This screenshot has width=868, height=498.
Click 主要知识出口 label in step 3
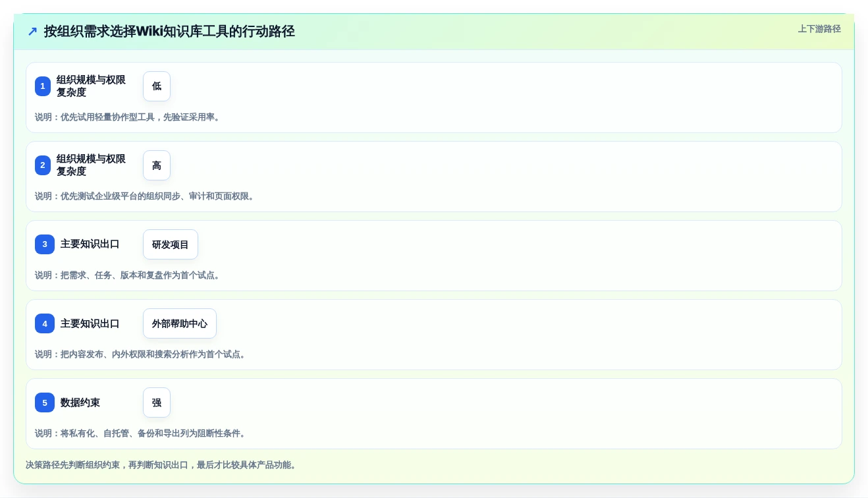coord(90,244)
